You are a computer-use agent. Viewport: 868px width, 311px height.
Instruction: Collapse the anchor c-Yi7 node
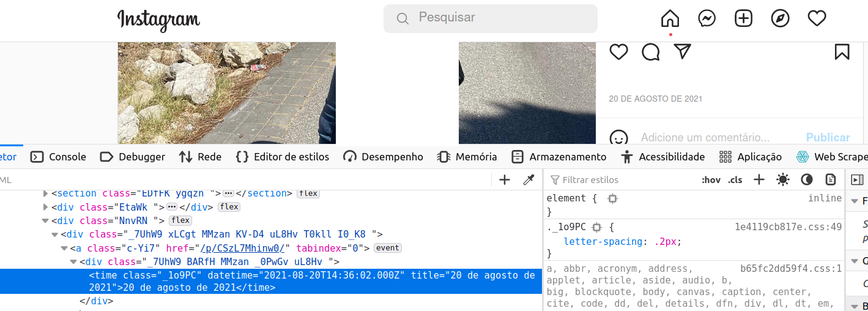point(64,249)
